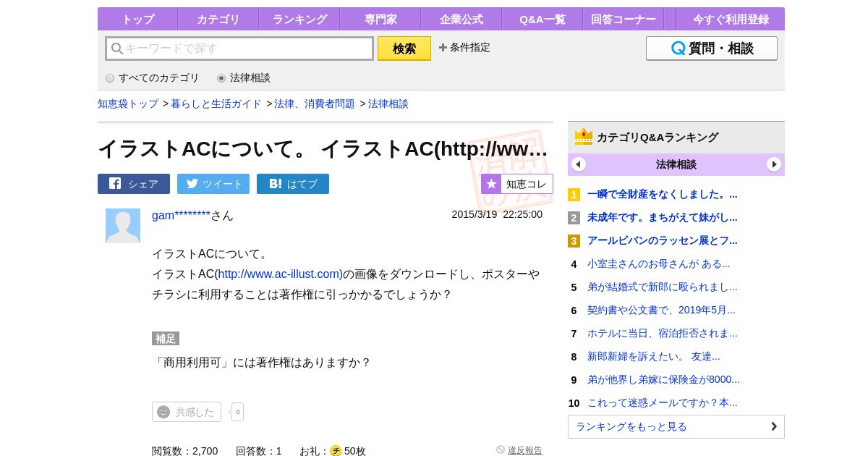This screenshot has height=456, width=868.
Task: Open the Q&A一覧 tab
Action: (x=542, y=19)
